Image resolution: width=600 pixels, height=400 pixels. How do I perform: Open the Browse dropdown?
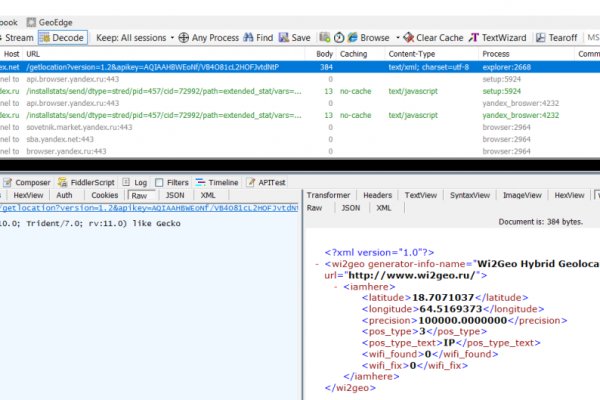click(x=376, y=37)
